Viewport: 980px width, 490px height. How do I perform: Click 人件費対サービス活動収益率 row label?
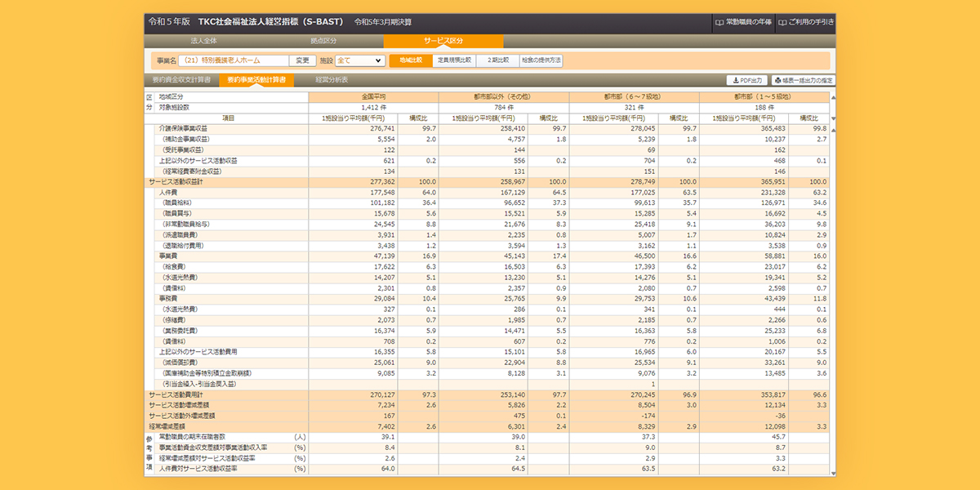tap(198, 469)
